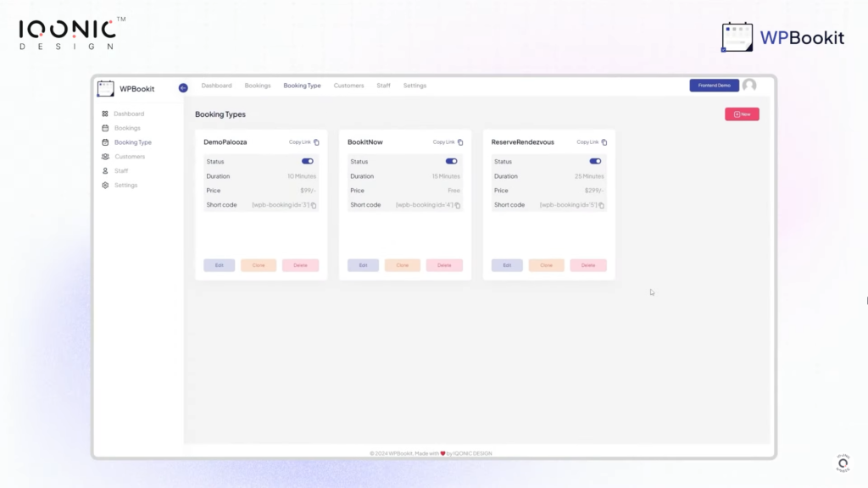
Task: Open Dashboard in the top navigation
Action: point(216,86)
